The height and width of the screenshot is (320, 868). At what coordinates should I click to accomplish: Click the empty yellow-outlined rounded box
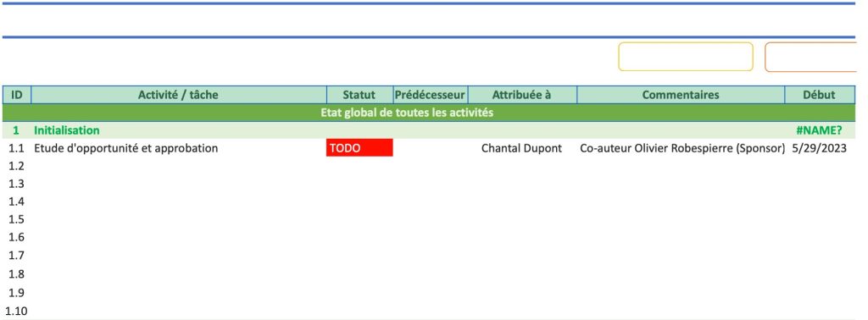click(x=686, y=57)
